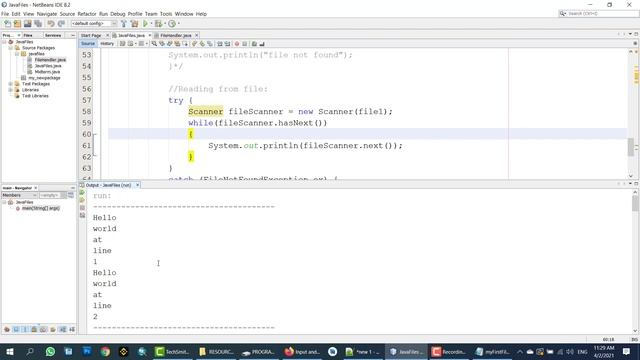Open the Profile Project dropdown arrow
This screenshot has width=640, height=360.
click(178, 24)
